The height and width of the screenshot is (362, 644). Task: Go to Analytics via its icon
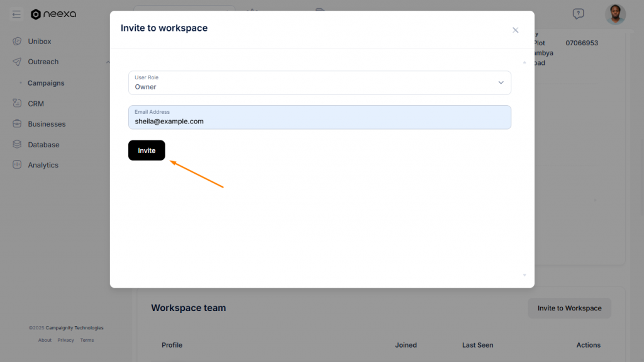click(17, 165)
